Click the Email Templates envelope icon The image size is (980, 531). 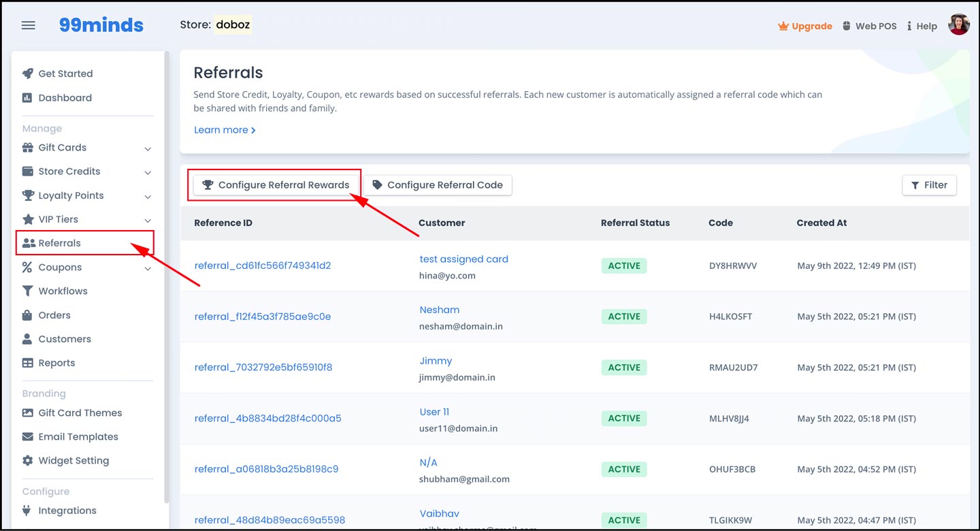click(x=27, y=436)
